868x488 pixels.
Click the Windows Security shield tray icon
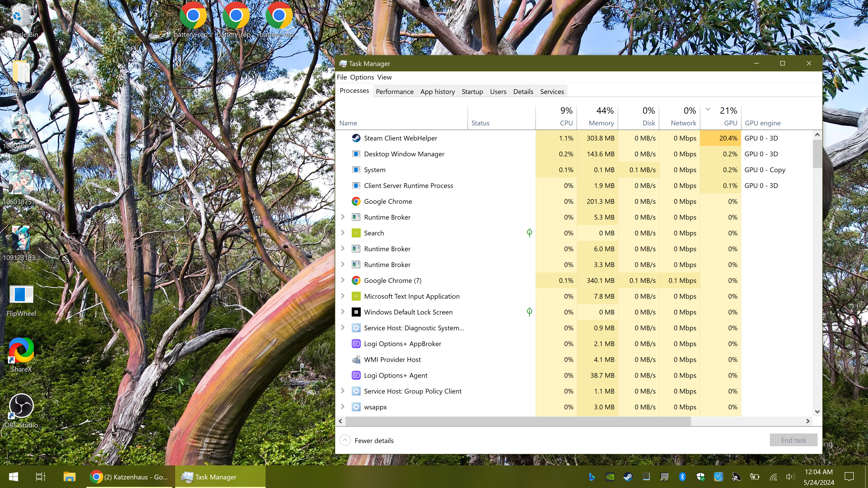click(701, 476)
